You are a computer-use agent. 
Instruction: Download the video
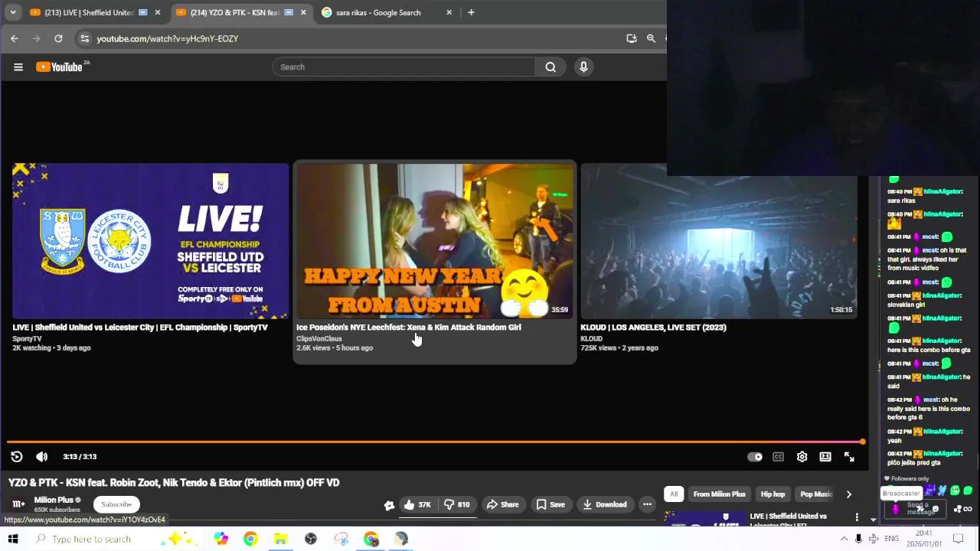coord(605,504)
